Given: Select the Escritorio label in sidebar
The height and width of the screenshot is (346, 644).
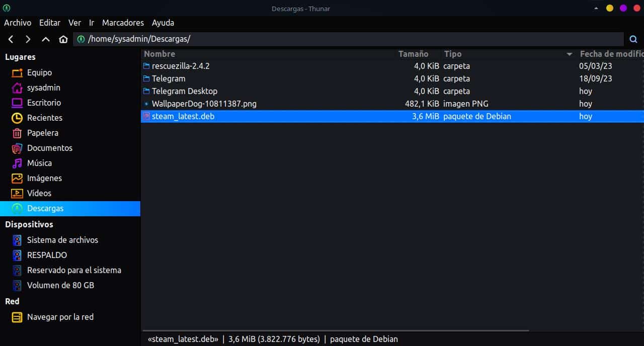Looking at the screenshot, I should coord(44,103).
